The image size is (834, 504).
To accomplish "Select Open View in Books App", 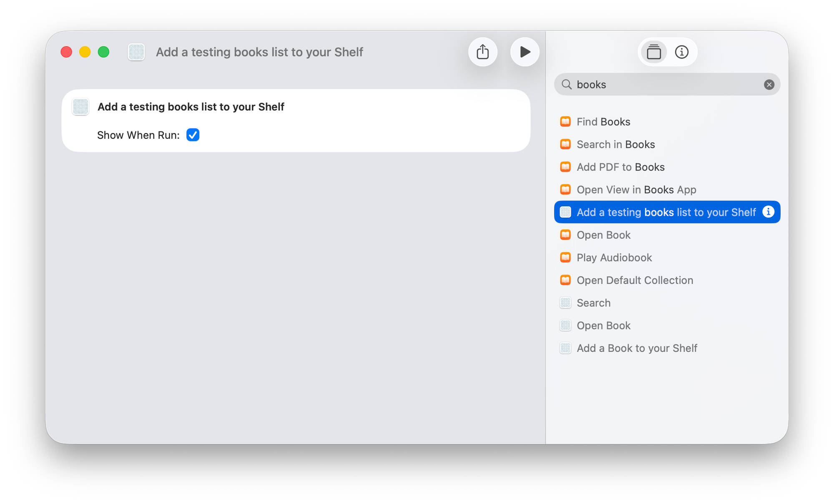I will (636, 190).
